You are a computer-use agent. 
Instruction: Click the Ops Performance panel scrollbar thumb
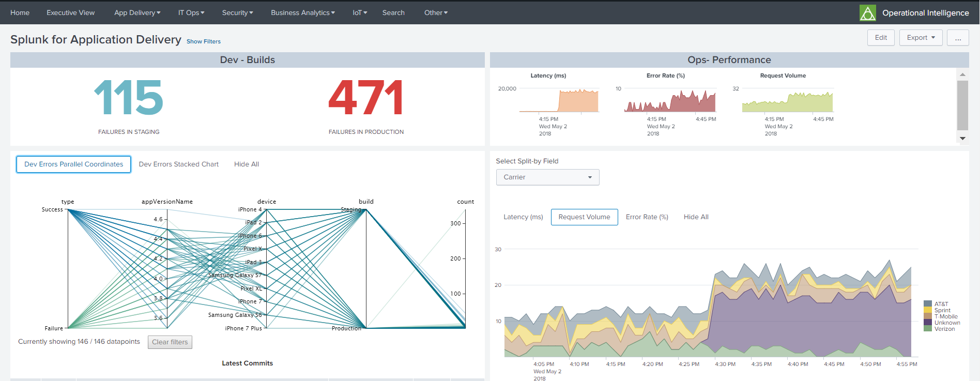click(x=962, y=105)
